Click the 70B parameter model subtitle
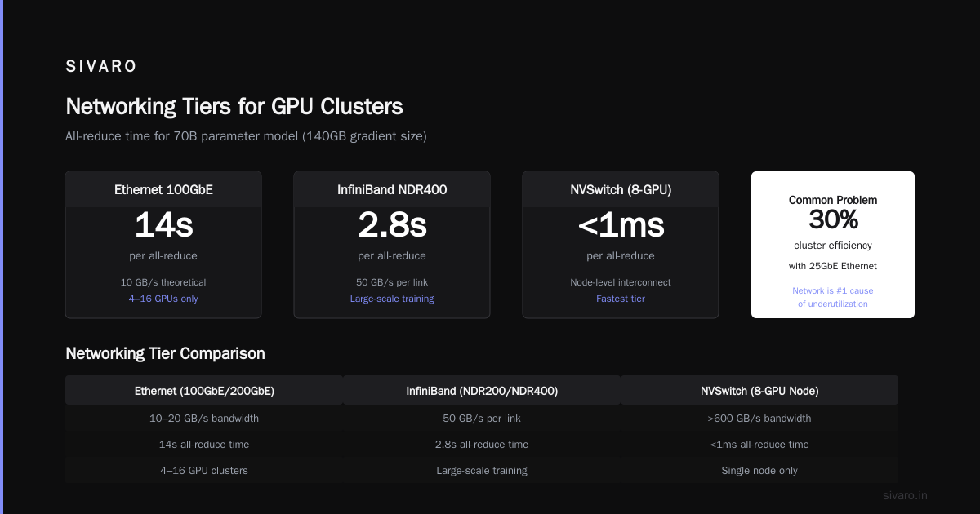 [x=246, y=136]
